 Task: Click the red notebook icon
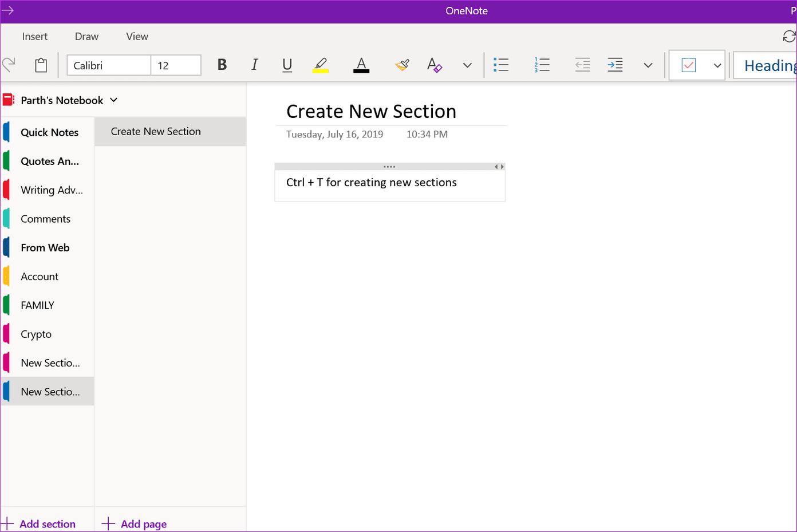coord(9,100)
